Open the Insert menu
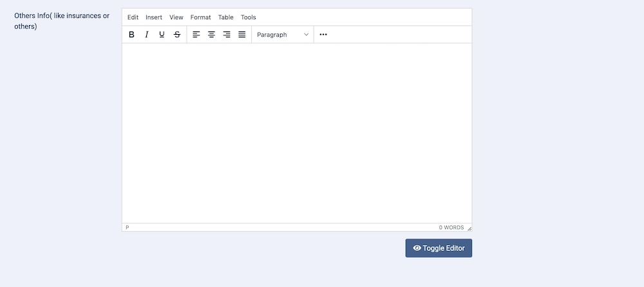Viewport: 644px width, 287px height. [154, 17]
